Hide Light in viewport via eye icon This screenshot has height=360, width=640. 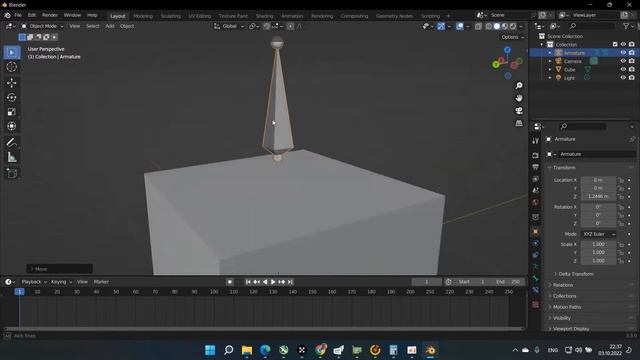pos(623,78)
